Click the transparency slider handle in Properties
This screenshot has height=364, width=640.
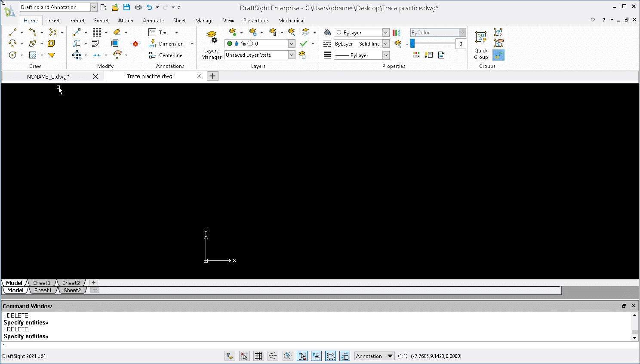click(x=412, y=43)
